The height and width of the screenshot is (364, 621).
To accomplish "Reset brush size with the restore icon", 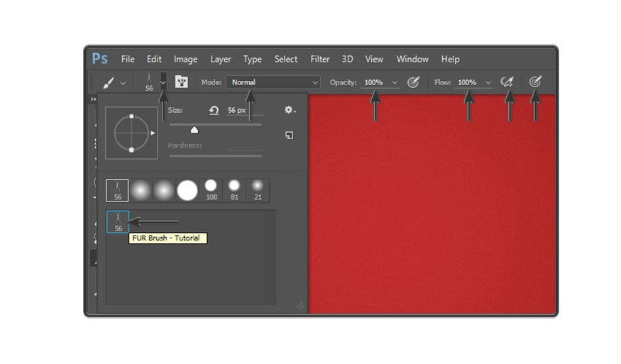I will pyautogui.click(x=214, y=111).
